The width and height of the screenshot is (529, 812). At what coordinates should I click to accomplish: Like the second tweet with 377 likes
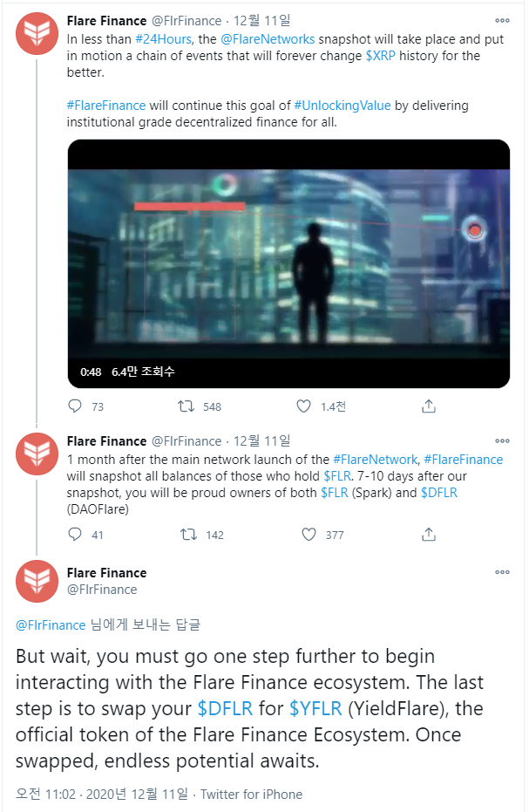[309, 534]
